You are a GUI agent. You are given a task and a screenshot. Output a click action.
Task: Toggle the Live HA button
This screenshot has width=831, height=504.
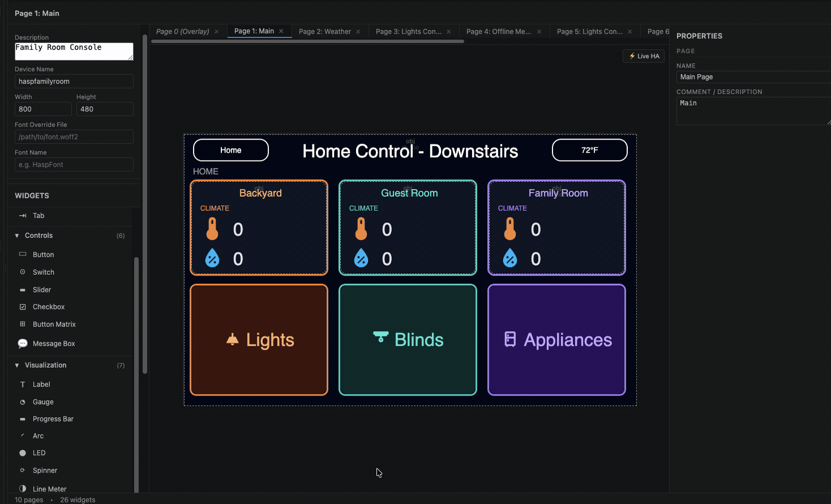(644, 56)
